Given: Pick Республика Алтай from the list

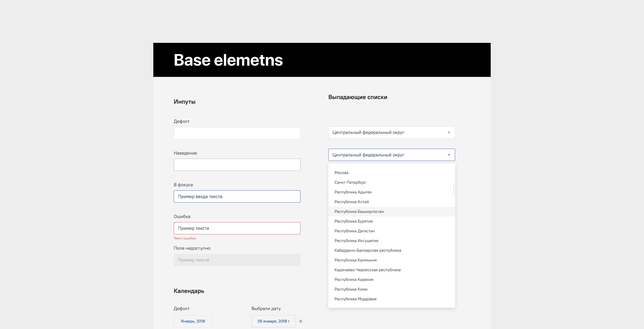Looking at the screenshot, I should tap(352, 202).
